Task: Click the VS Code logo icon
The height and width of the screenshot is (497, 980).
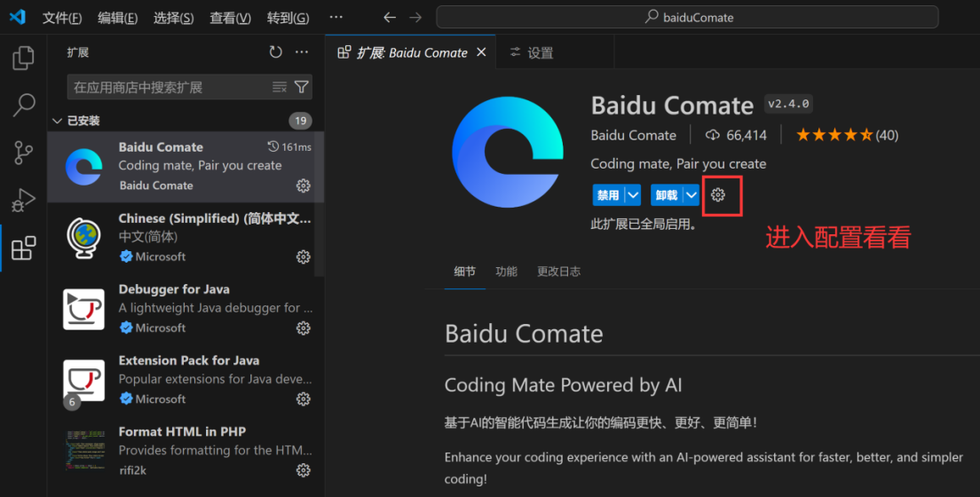Action: [17, 17]
